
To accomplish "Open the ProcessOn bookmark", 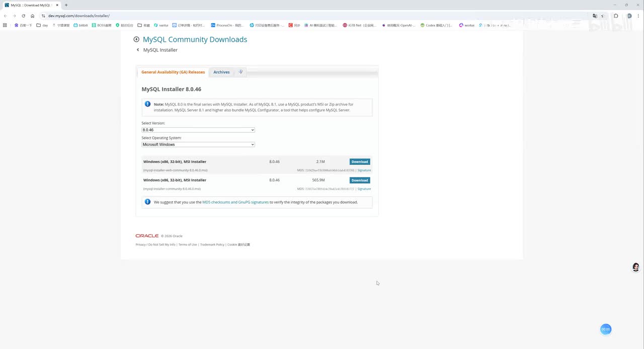I will pos(227,25).
